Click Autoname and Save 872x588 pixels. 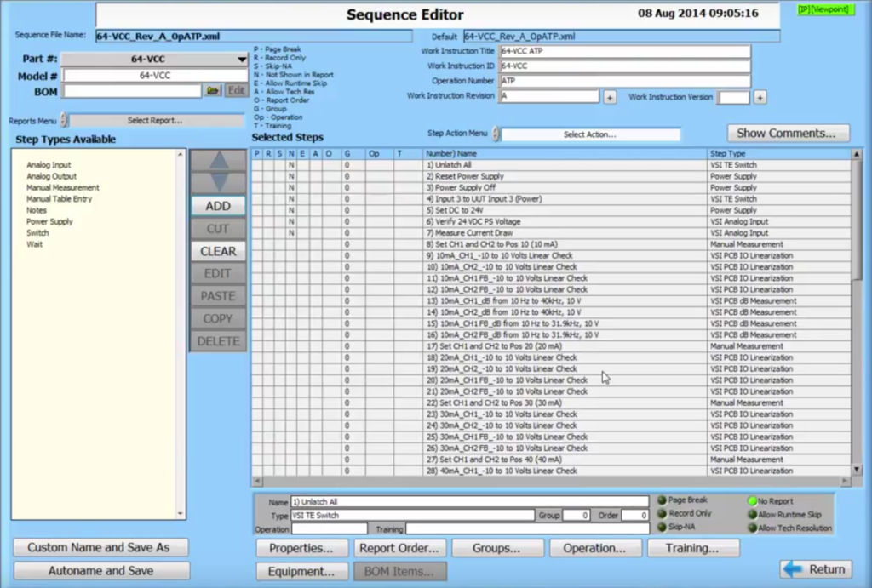[x=100, y=568]
